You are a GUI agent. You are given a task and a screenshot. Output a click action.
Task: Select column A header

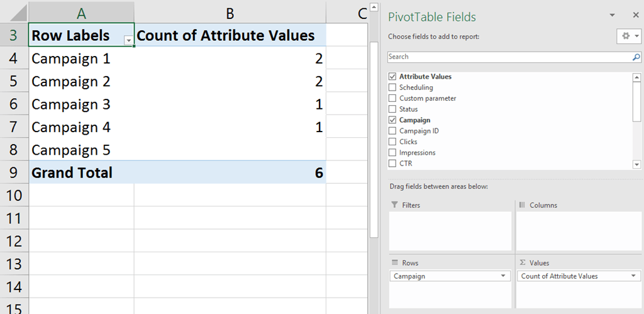(81, 12)
